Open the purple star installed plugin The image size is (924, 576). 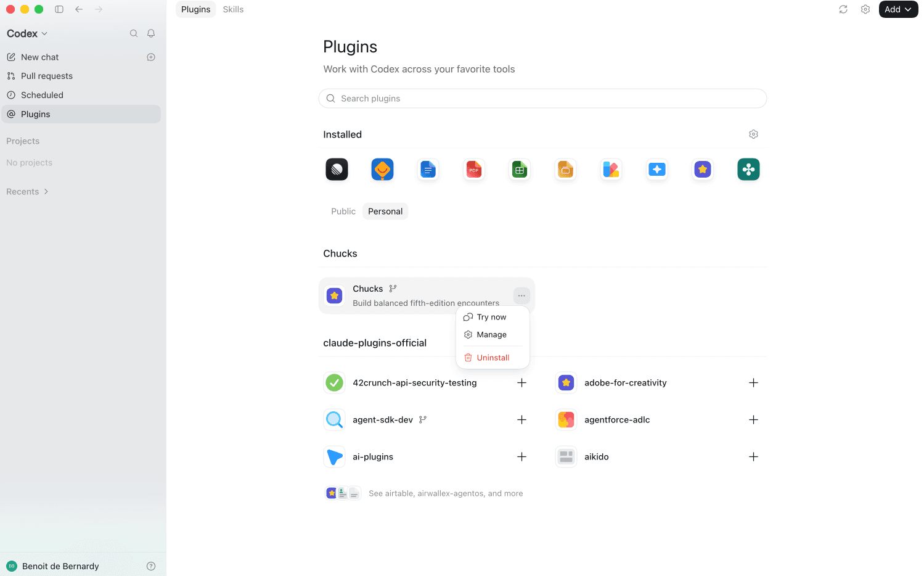(x=703, y=170)
